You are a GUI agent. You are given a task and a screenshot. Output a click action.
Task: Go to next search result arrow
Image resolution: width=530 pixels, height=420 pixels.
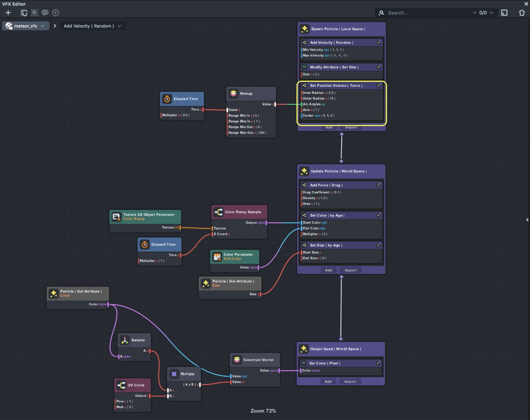(491, 13)
